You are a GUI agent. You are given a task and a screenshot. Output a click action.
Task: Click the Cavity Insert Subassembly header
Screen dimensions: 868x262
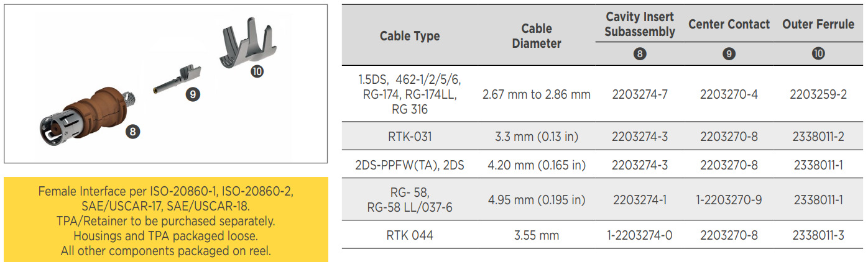[640, 24]
